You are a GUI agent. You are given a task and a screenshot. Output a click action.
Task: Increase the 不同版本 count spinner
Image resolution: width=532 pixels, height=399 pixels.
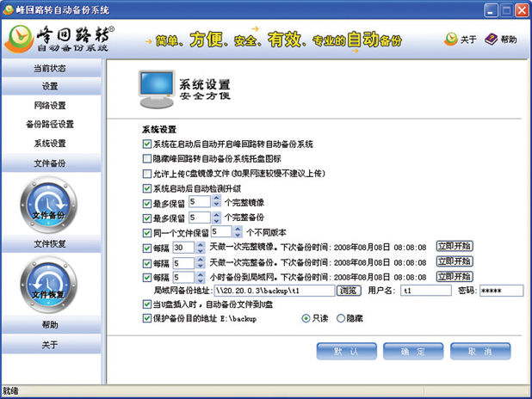[238, 229]
